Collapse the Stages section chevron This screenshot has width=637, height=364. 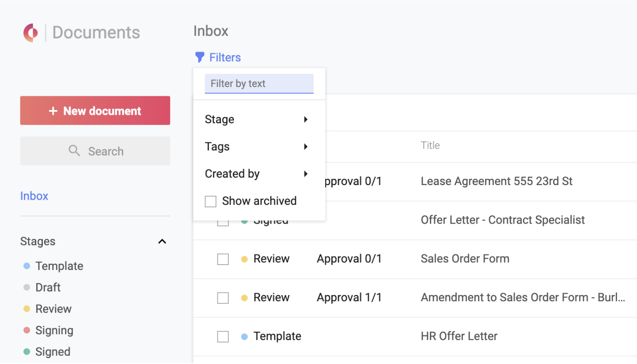pyautogui.click(x=162, y=242)
